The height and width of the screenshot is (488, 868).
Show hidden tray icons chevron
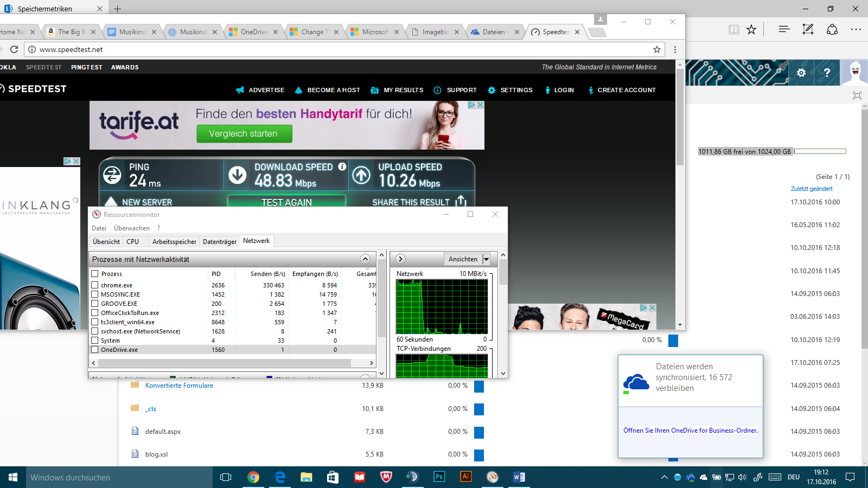(x=664, y=477)
